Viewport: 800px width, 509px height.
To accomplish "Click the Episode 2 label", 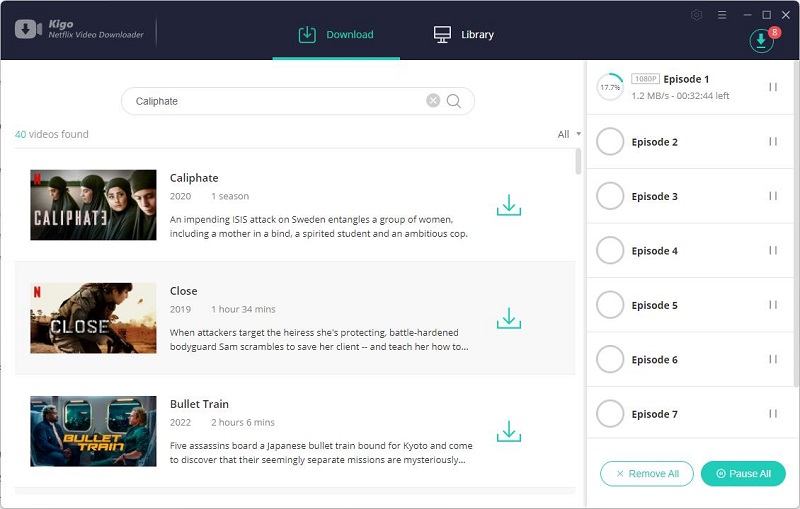I will click(x=655, y=142).
